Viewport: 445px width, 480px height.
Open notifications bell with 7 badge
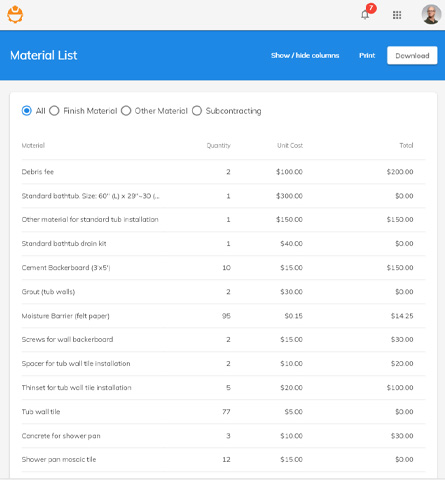click(366, 14)
